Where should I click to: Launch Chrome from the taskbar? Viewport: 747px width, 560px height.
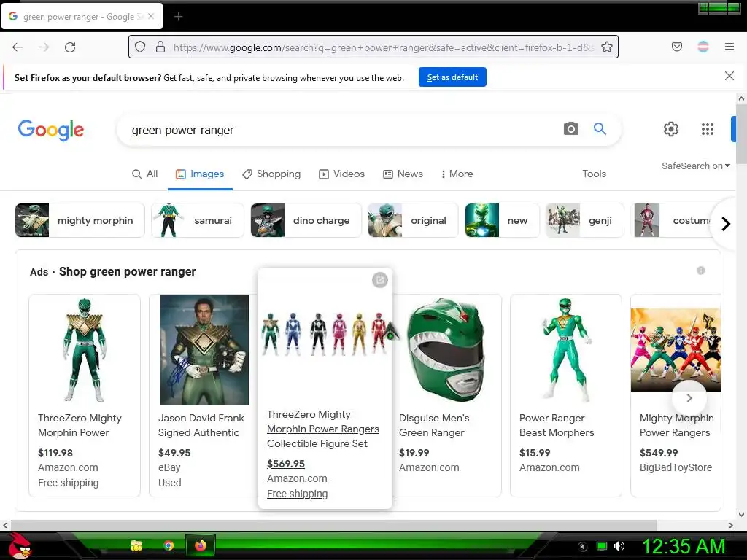coord(169,545)
